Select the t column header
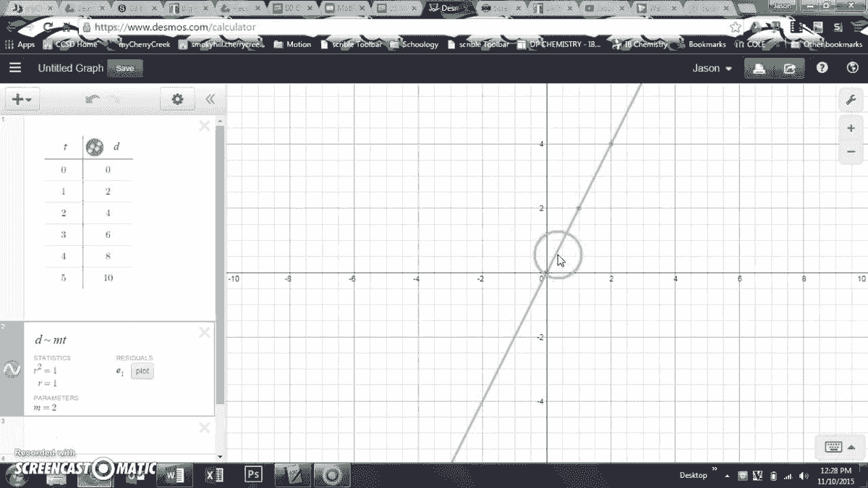 coord(65,147)
